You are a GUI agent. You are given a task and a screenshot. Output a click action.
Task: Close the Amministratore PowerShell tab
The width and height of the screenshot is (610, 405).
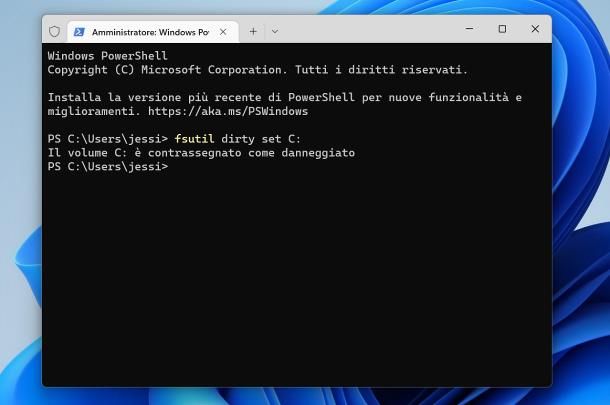click(x=223, y=32)
